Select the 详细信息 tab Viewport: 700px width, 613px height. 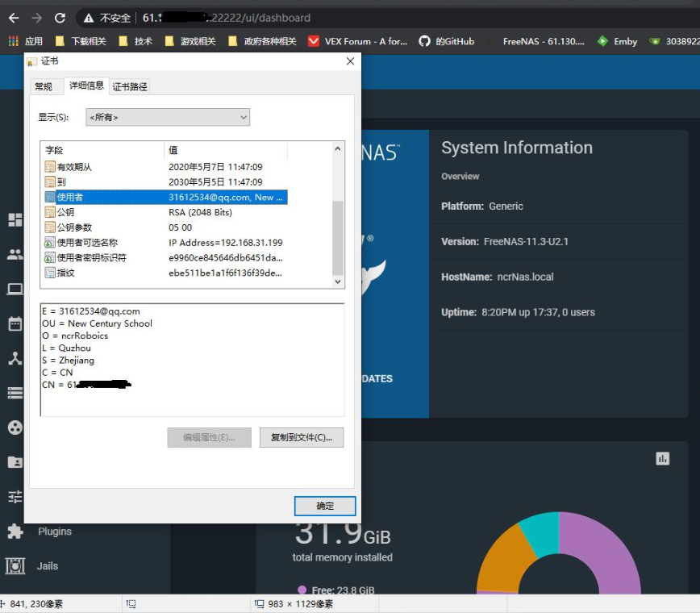[86, 85]
